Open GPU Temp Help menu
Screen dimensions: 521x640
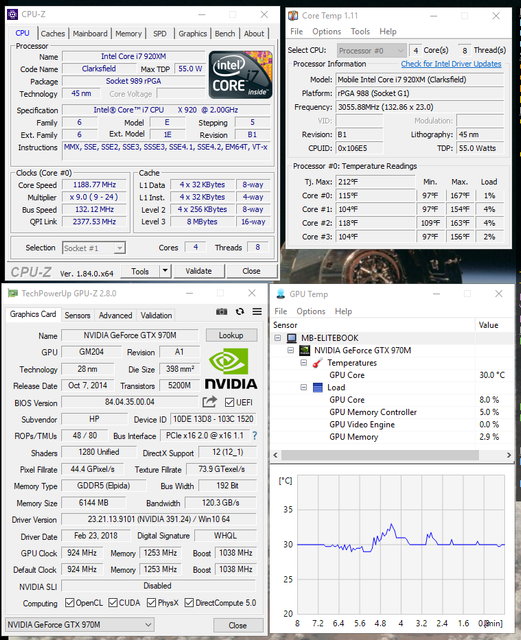coord(343,311)
